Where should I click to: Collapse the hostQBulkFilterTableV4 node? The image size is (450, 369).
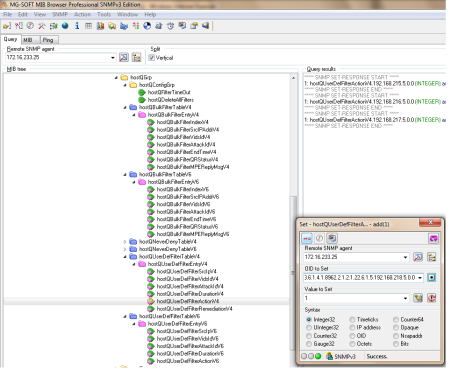(125, 107)
